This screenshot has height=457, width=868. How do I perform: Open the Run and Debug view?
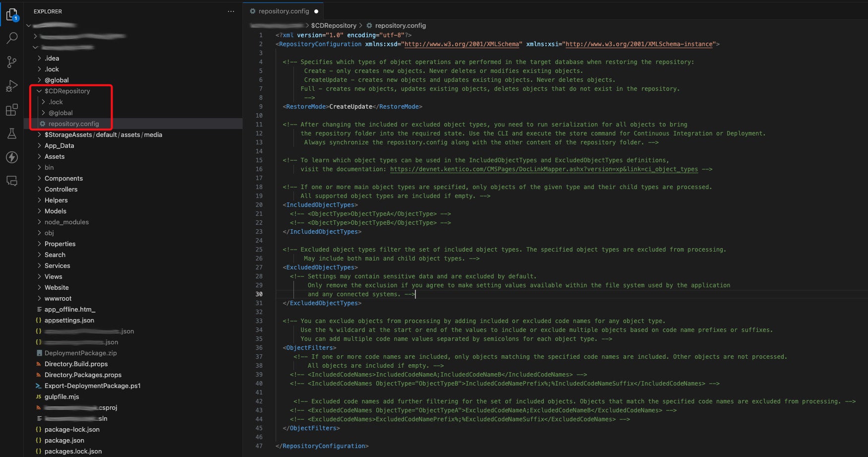[12, 86]
